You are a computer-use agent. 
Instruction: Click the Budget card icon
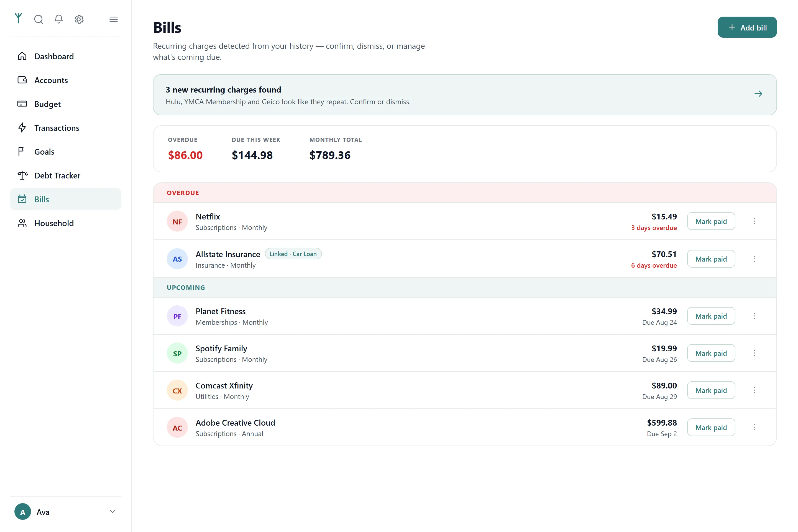tap(22, 103)
